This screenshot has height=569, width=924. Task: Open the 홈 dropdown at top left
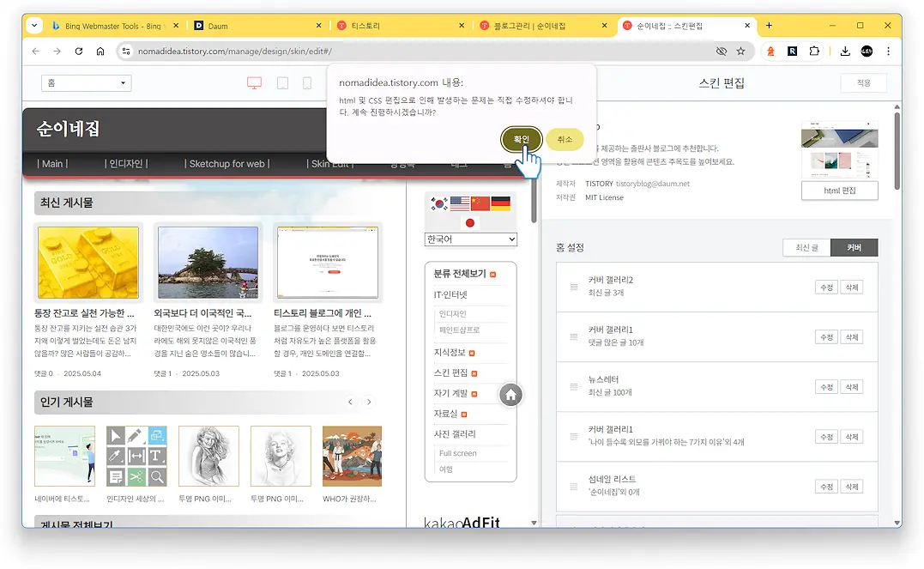point(86,82)
